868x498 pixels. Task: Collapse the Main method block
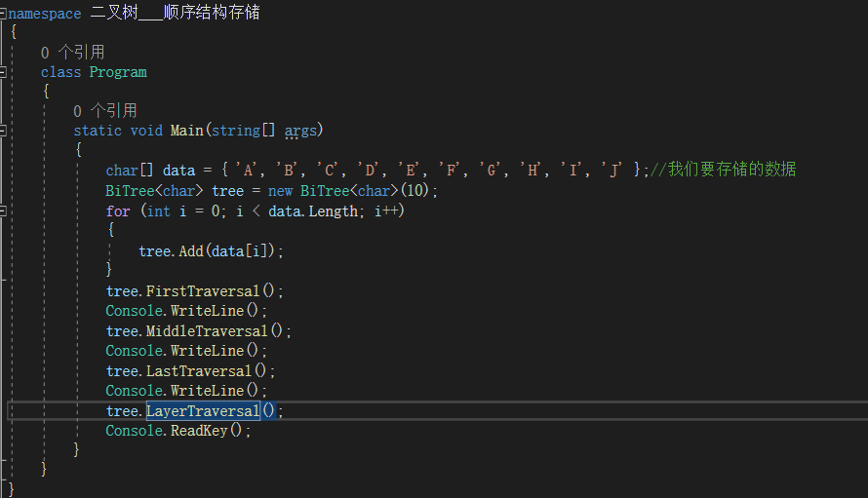click(x=4, y=131)
